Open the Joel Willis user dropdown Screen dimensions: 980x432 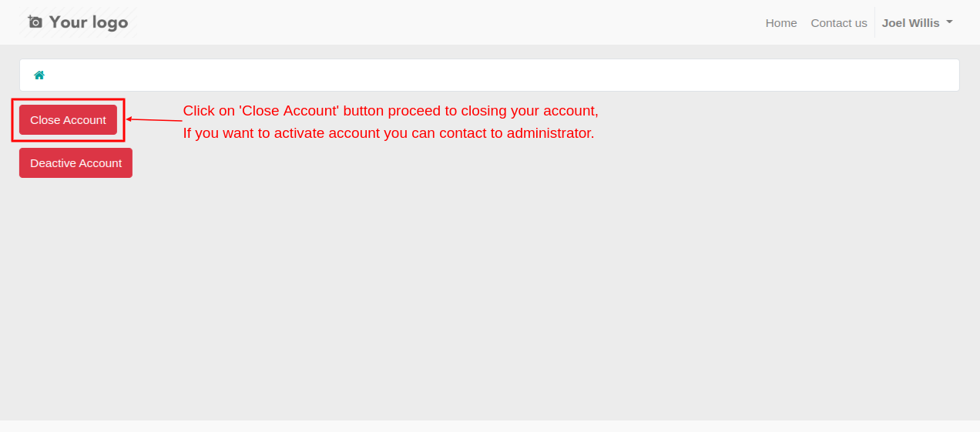coord(917,23)
